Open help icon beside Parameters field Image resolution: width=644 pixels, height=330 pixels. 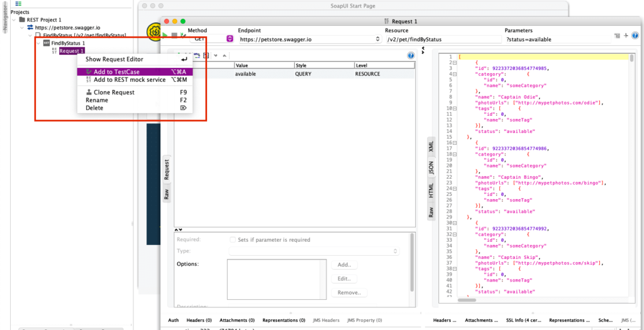coord(636,36)
